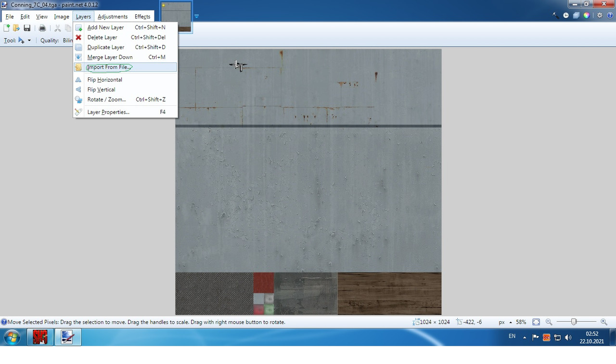
Task: Click the Open file toolbar icon
Action: tap(16, 28)
